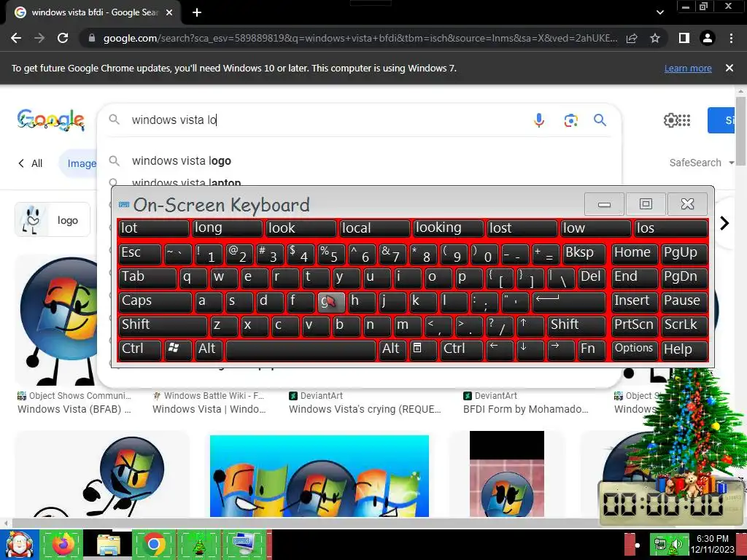Click the 'logo' filter chip
The height and width of the screenshot is (560, 747).
coord(53,220)
